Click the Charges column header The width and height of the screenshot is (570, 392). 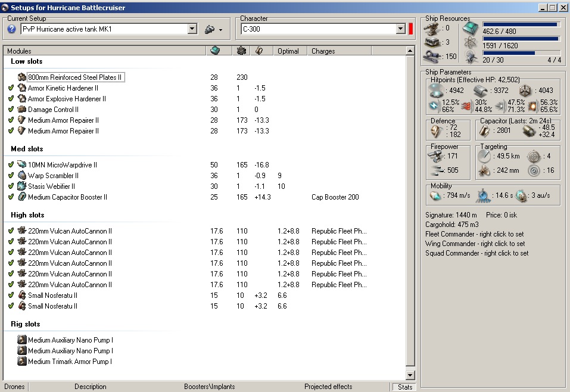click(339, 51)
